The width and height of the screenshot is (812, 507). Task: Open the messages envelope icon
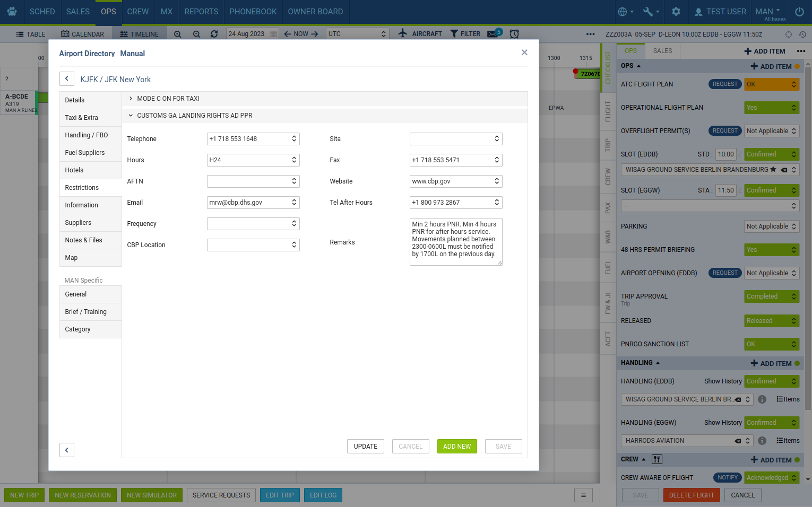(493, 34)
